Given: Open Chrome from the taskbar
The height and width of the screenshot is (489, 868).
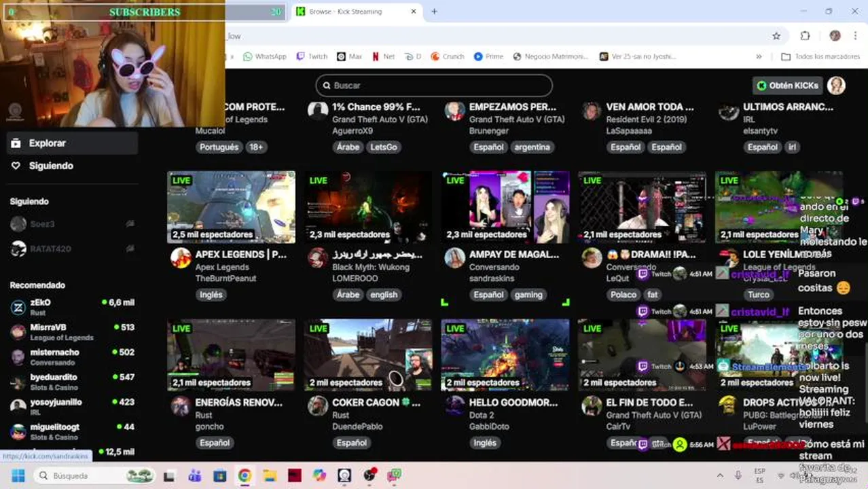Looking at the screenshot, I should click(x=245, y=475).
